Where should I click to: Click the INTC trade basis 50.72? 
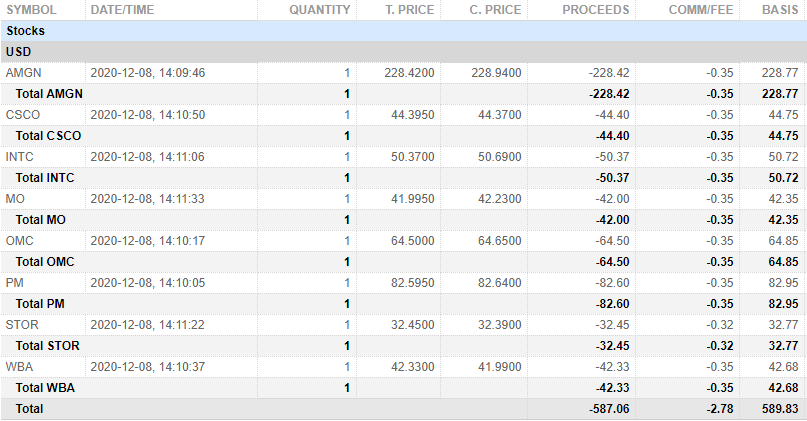pyautogui.click(x=783, y=157)
